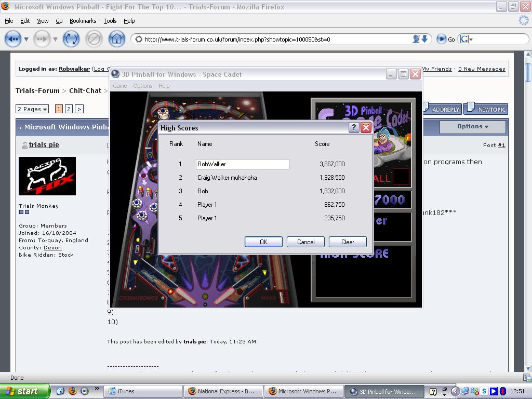Open the My Friends link
532x399 pixels.
(436, 69)
